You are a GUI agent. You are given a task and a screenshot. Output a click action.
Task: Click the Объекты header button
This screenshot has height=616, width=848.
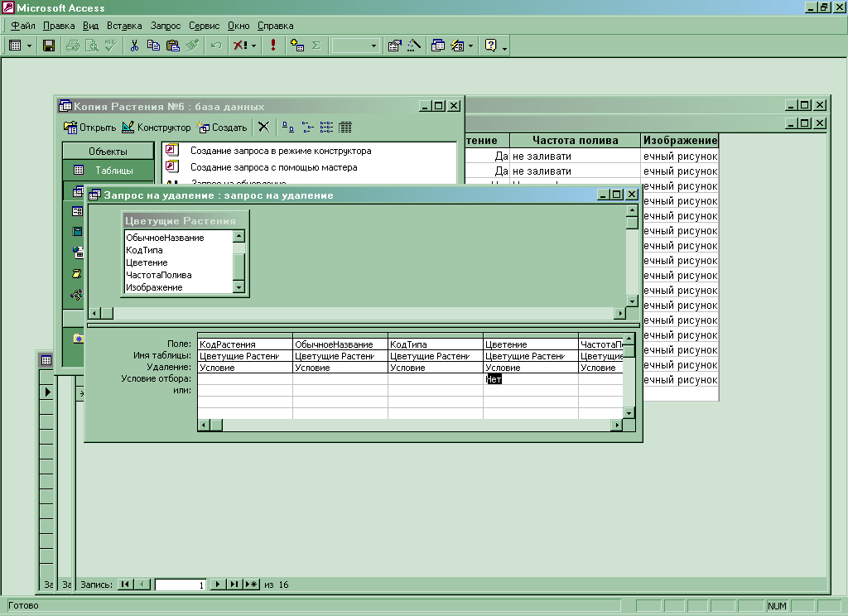pyautogui.click(x=108, y=152)
